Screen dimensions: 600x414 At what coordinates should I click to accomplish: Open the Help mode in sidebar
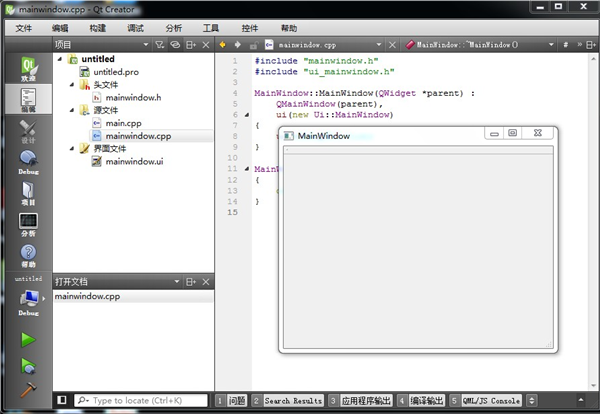27,255
